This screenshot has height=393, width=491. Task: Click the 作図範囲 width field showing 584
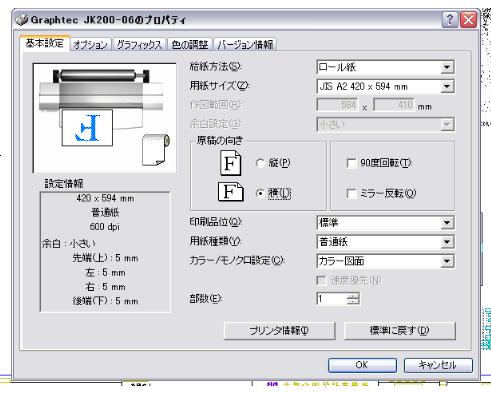(x=337, y=105)
